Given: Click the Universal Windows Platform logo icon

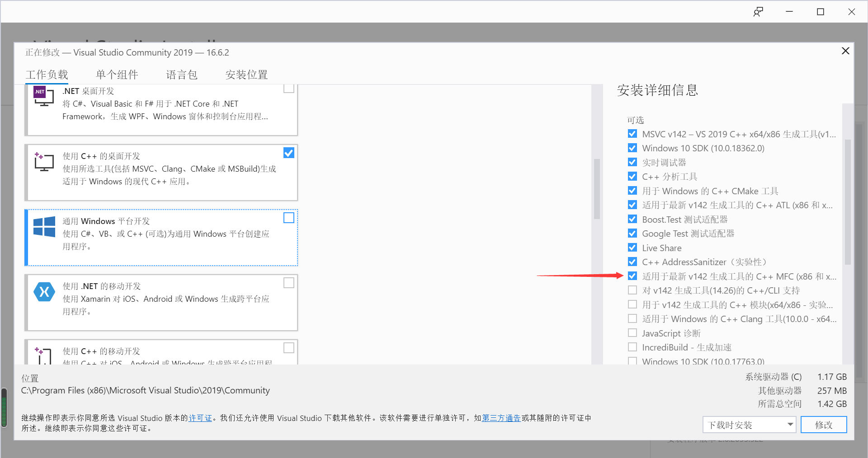Looking at the screenshot, I should [x=44, y=226].
